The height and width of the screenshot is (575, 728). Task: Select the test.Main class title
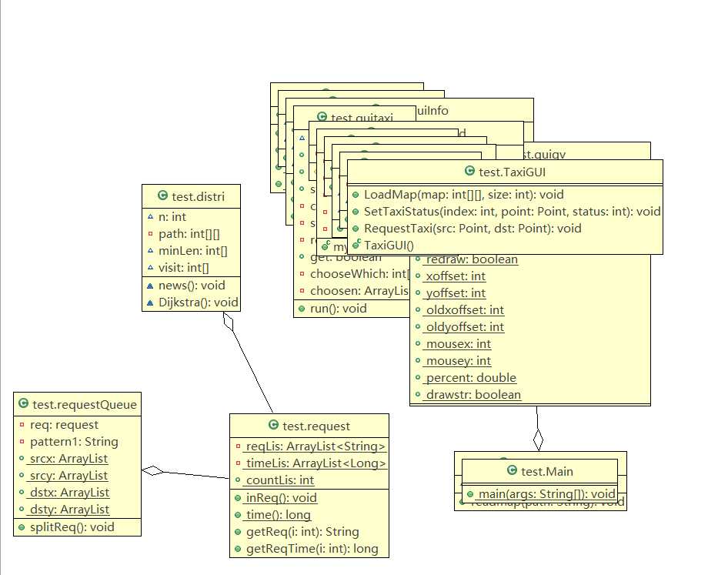pyautogui.click(x=547, y=471)
